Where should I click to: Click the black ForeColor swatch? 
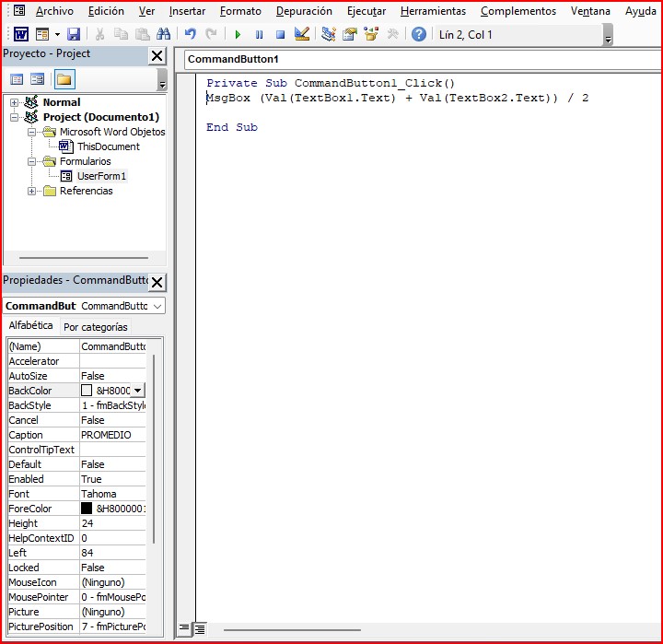coord(87,509)
